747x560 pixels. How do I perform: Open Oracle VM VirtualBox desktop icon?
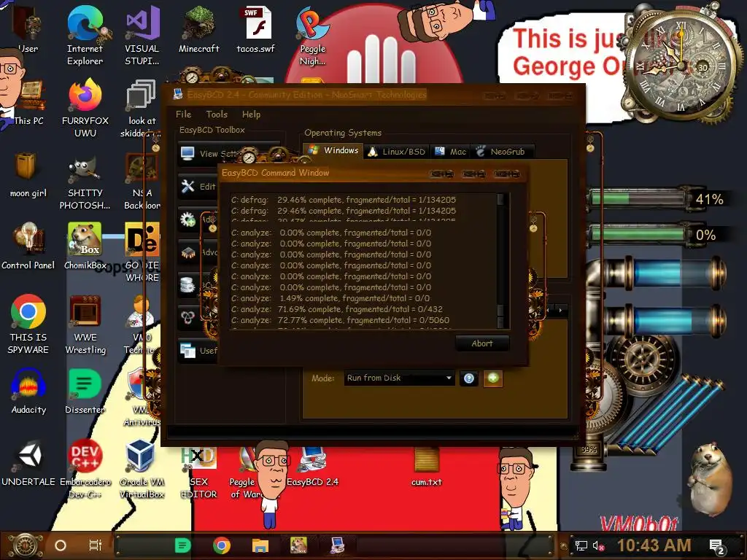pos(142,469)
